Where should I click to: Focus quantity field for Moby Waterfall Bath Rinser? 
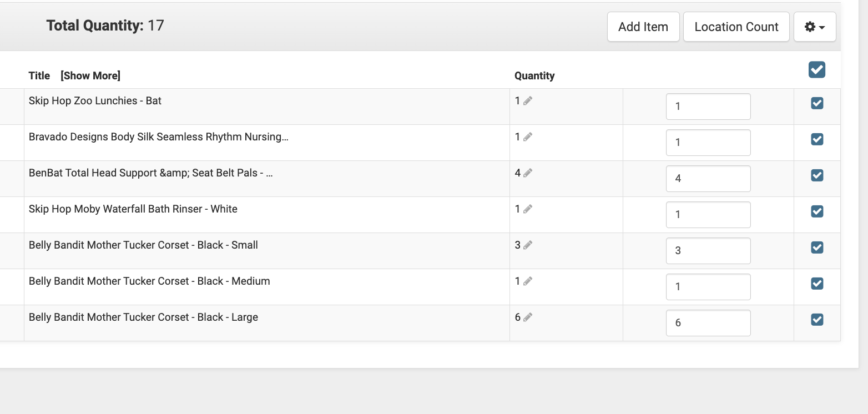[708, 215]
